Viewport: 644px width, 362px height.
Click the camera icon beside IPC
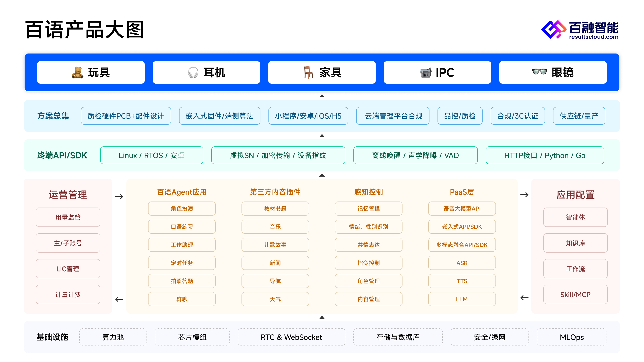click(x=426, y=73)
